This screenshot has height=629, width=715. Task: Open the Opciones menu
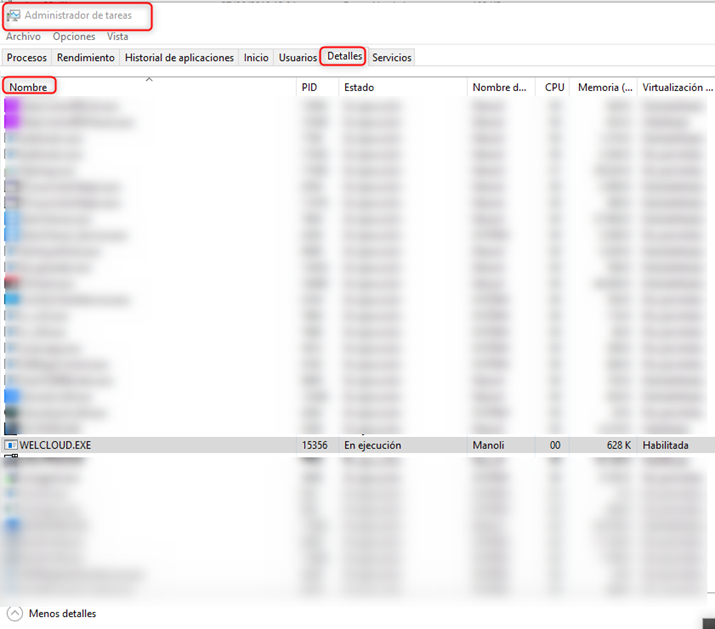[73, 37]
